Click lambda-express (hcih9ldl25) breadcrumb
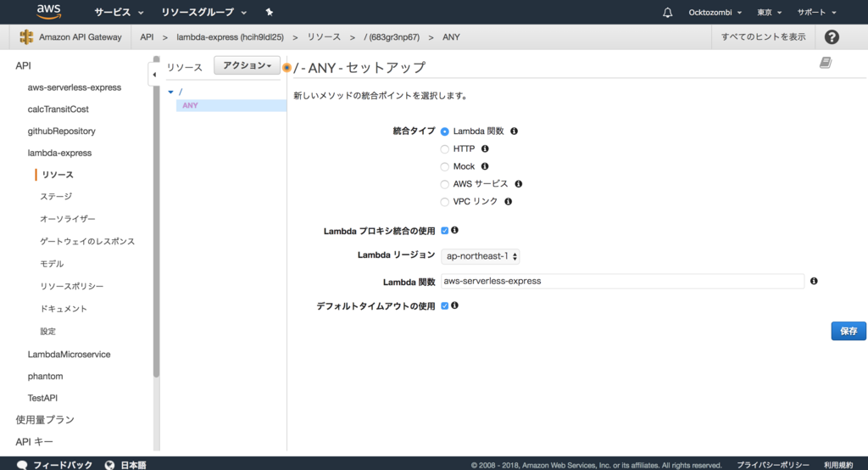This screenshot has width=868, height=470. (231, 37)
